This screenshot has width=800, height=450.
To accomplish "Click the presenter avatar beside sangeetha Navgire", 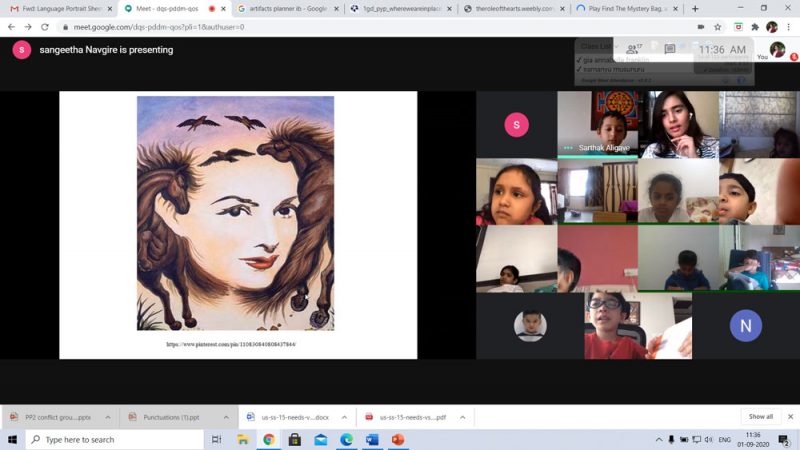I will pos(21,50).
